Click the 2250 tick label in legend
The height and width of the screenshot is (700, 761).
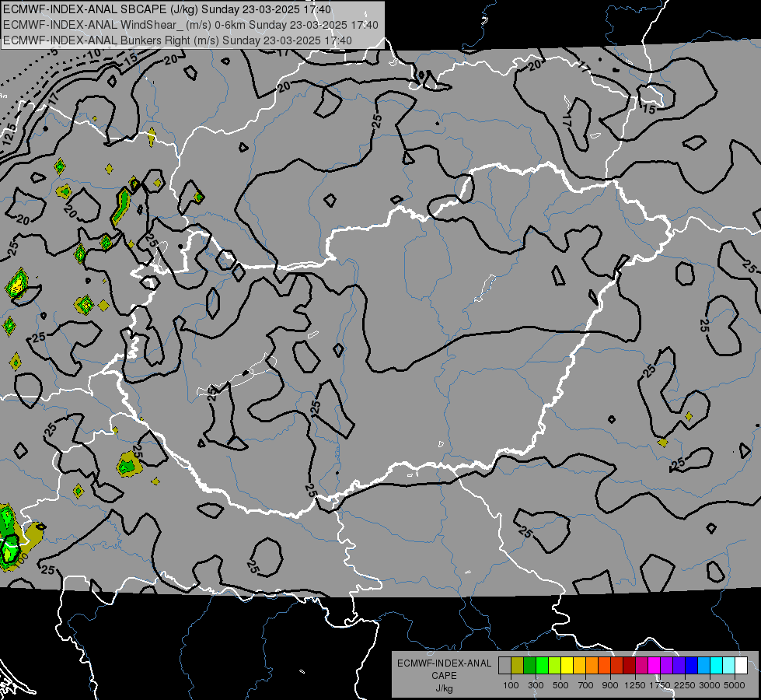685,685
